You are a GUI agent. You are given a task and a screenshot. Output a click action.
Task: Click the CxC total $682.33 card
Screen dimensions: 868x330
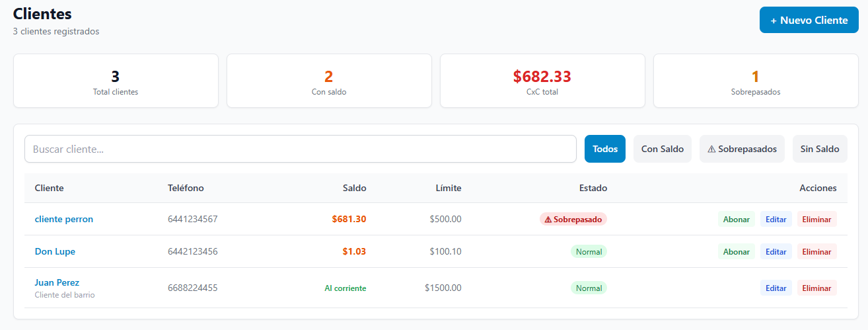click(x=542, y=81)
